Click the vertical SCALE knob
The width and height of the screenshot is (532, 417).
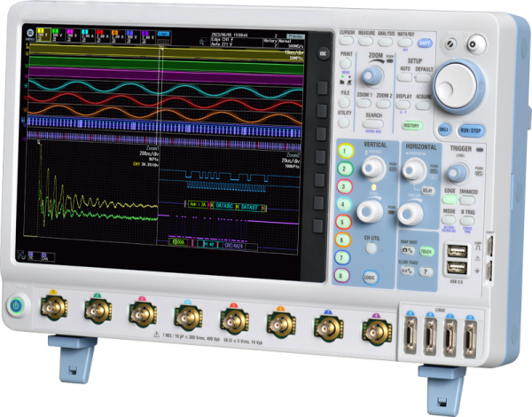click(x=369, y=211)
